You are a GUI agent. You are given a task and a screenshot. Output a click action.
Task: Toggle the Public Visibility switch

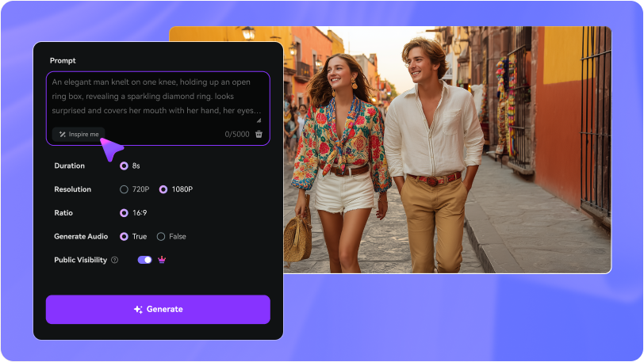coord(144,260)
